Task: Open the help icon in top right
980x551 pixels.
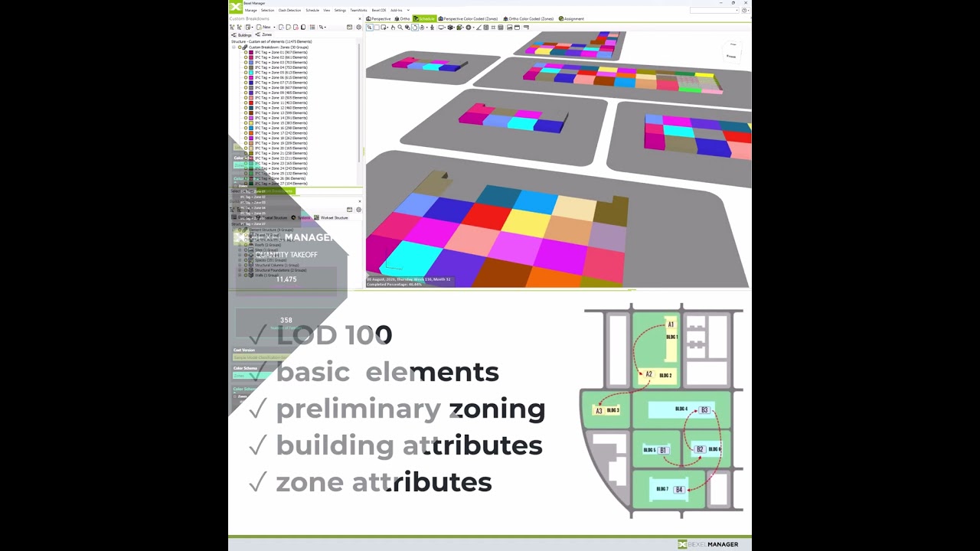Action: [x=744, y=10]
